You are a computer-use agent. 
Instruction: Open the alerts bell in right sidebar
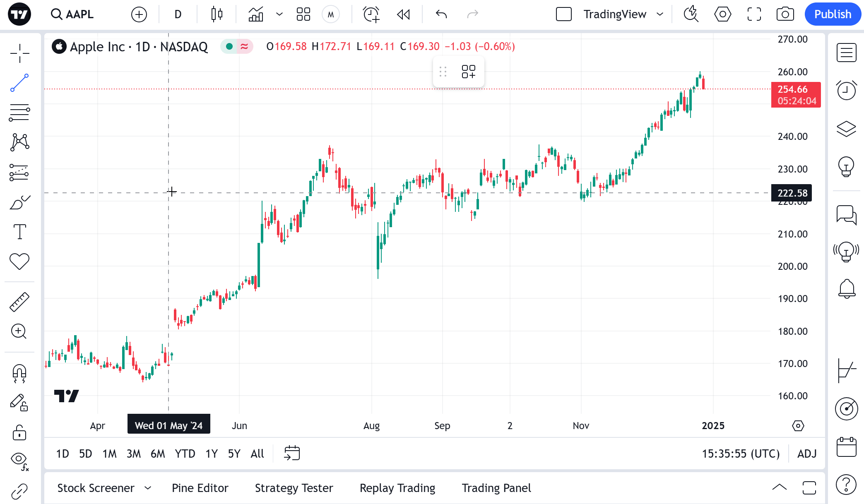coord(847,288)
